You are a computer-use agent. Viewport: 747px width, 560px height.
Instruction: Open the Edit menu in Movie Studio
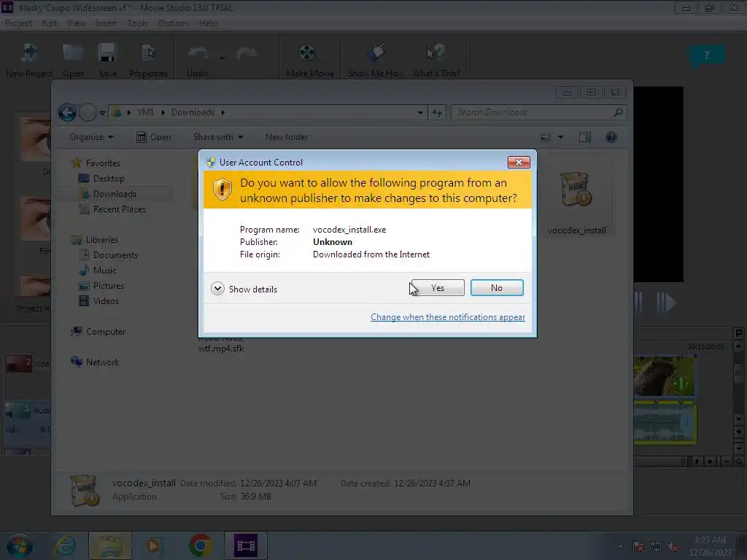tap(50, 23)
